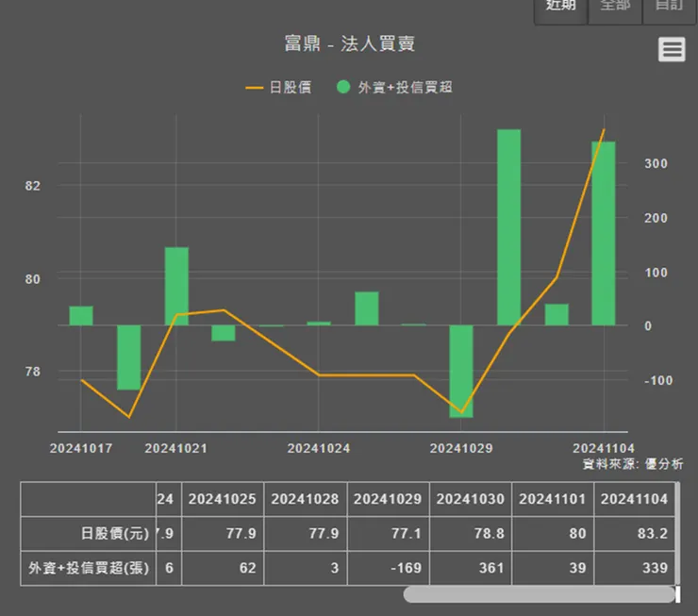Select the 20241025 table column header
The width and height of the screenshot is (698, 616).
(223, 499)
